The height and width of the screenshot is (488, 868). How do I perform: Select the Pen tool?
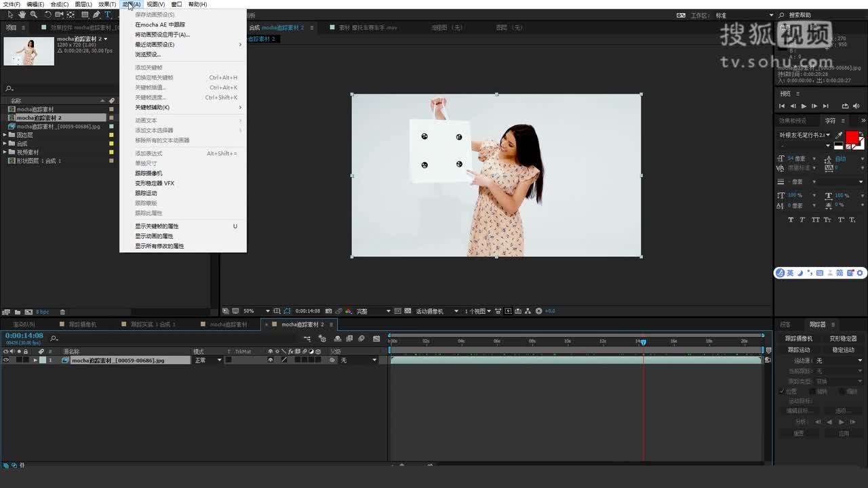[96, 14]
